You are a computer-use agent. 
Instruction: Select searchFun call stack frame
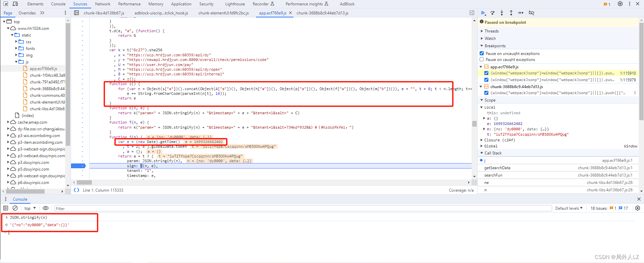[x=493, y=175]
